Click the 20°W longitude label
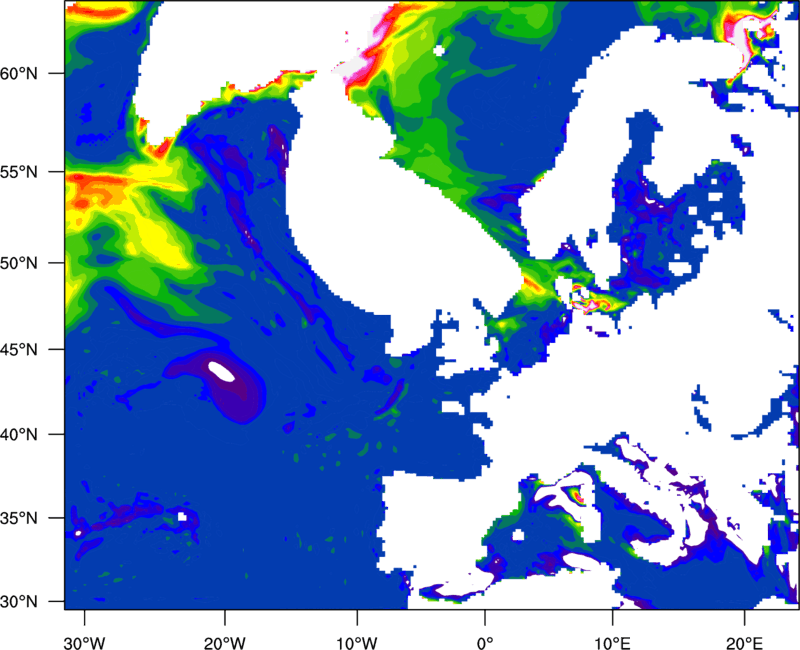Viewport: 800px width, 650px height. [224, 643]
